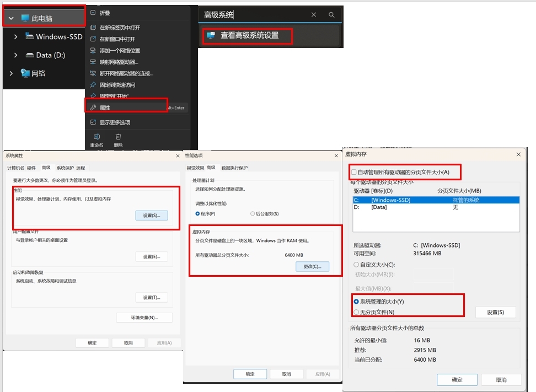Switch to the 系统保护 tab

(65, 168)
